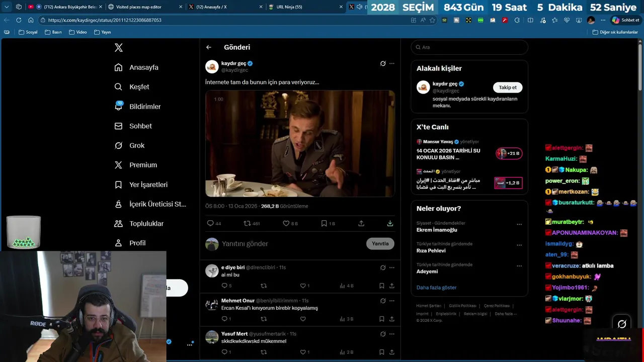644x362 pixels.
Task: Click the address bar URL
Action: [x=105, y=20]
